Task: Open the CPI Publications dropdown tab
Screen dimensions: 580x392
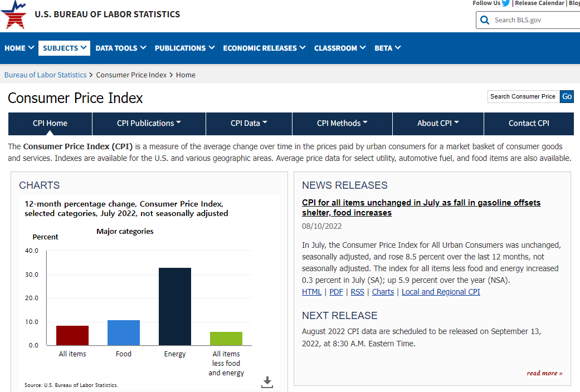Action: [149, 124]
